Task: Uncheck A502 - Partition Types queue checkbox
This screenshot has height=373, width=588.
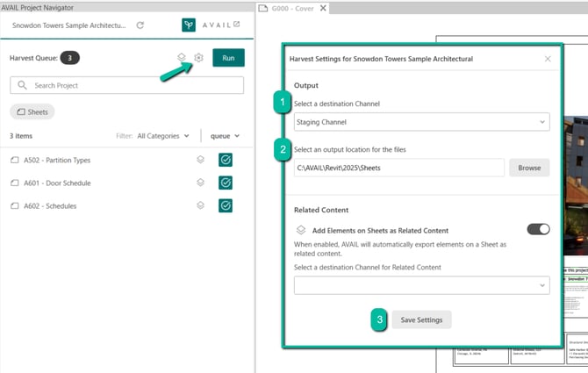Action: click(x=226, y=160)
